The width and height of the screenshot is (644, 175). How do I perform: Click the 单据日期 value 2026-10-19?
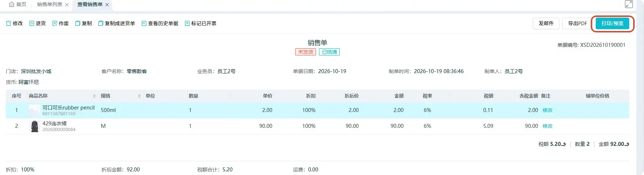[332, 71]
